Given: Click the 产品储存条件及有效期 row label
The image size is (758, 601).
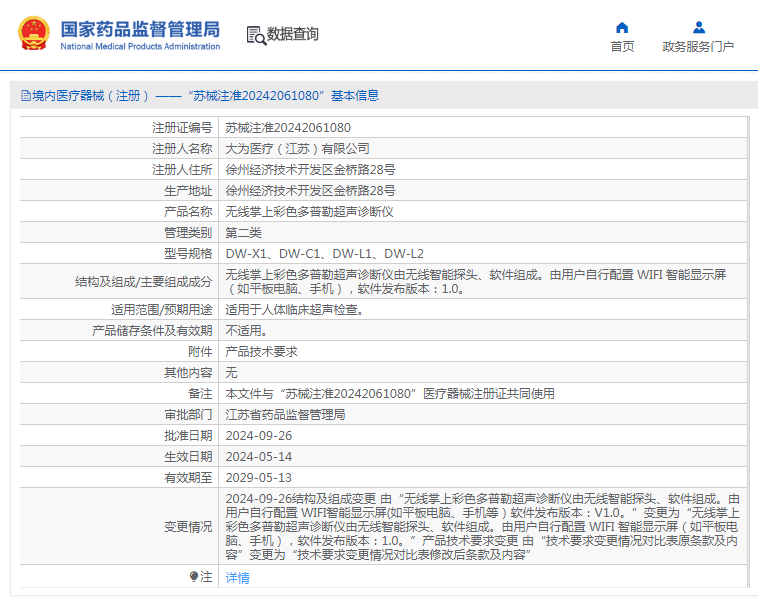Looking at the screenshot, I should (x=152, y=331).
